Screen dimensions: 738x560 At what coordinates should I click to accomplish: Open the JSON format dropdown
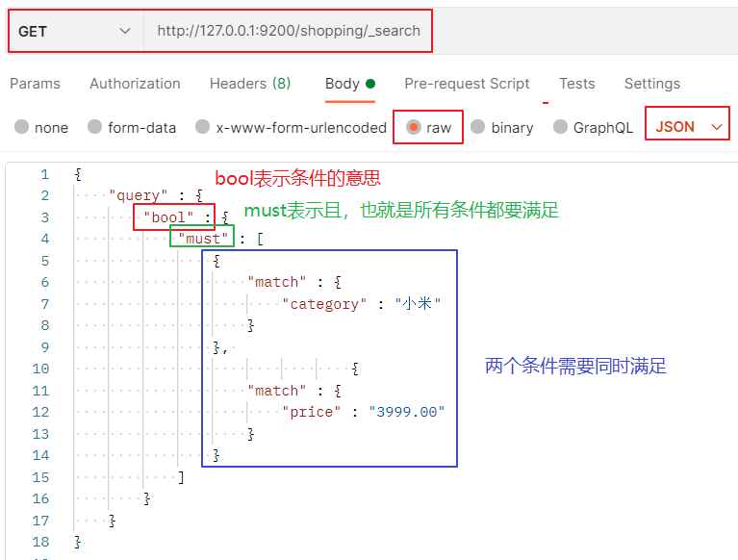click(688, 127)
